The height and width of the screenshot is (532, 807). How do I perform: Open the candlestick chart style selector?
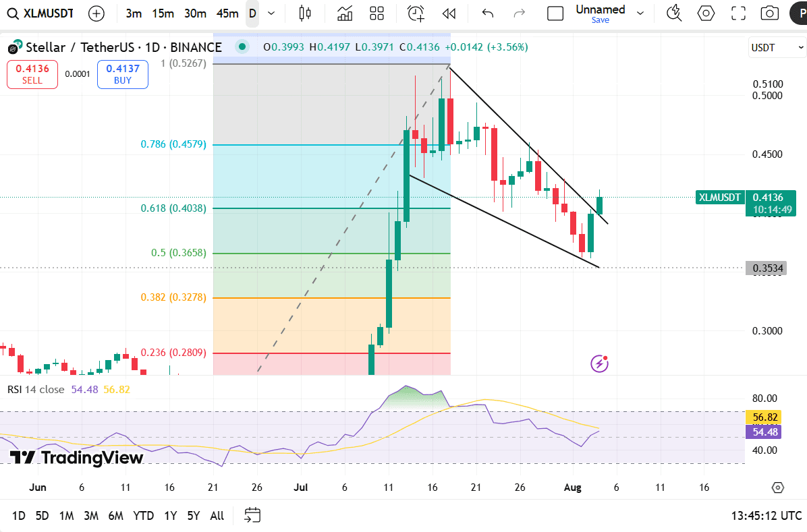tap(305, 13)
